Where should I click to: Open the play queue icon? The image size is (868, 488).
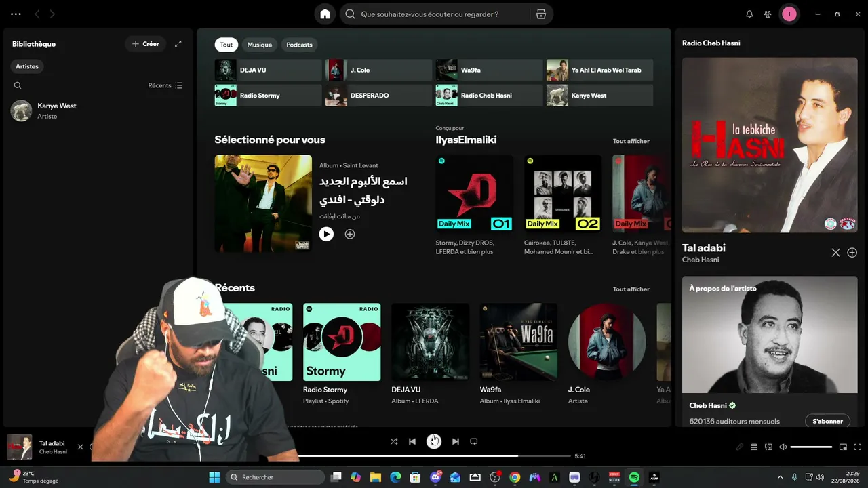tap(754, 447)
